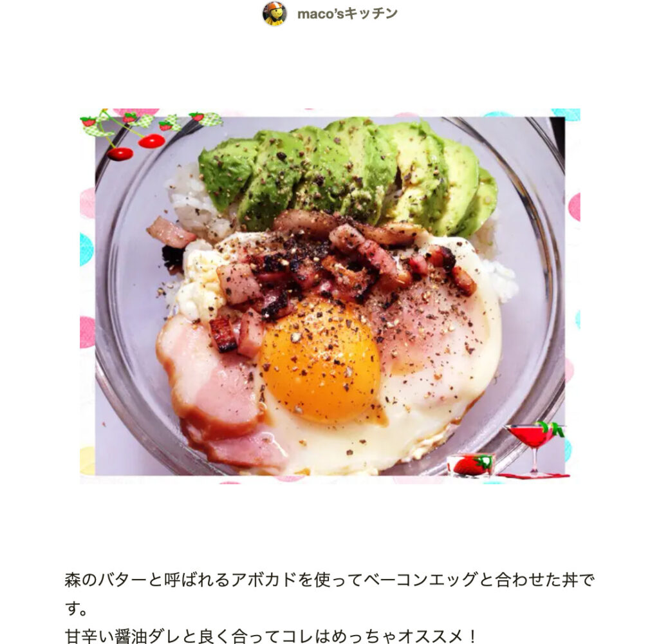The image size is (659, 644).
Task: Click the text line starting with 森のバター
Action: click(329, 580)
